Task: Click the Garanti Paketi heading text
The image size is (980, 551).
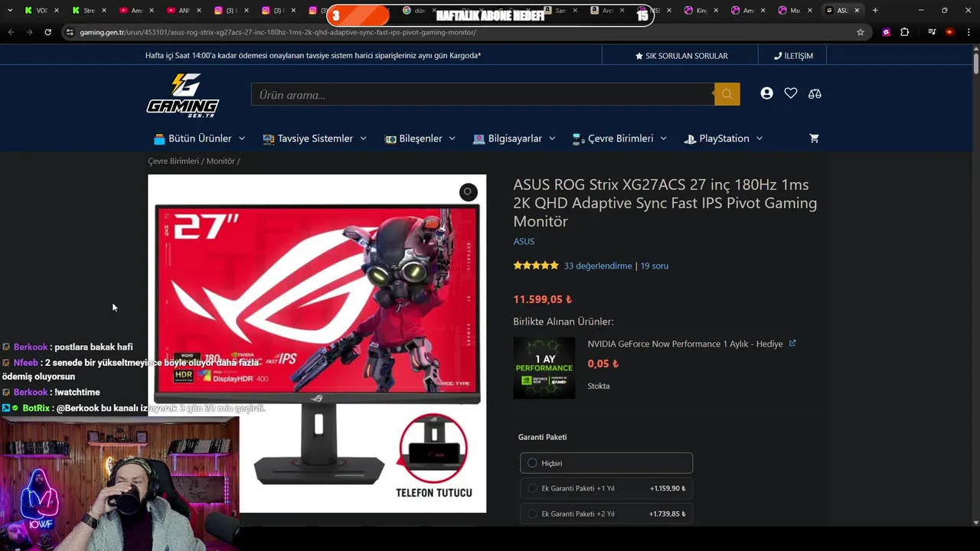Action: click(x=542, y=437)
